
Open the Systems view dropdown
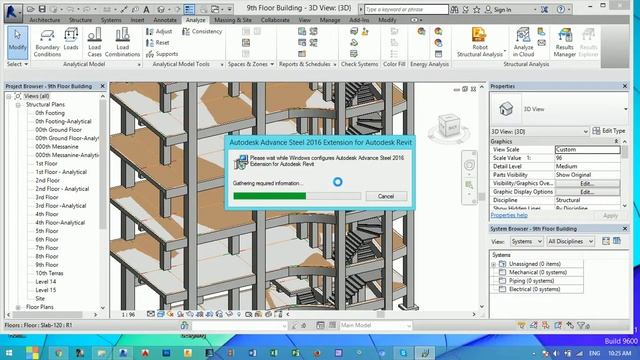[x=527, y=242]
